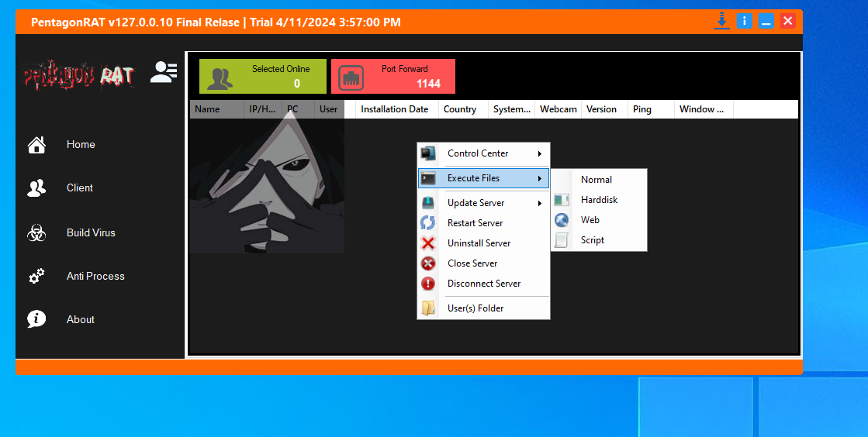Viewport: 868px width, 437px height.
Task: Click the Installation Date column header
Action: [394, 109]
